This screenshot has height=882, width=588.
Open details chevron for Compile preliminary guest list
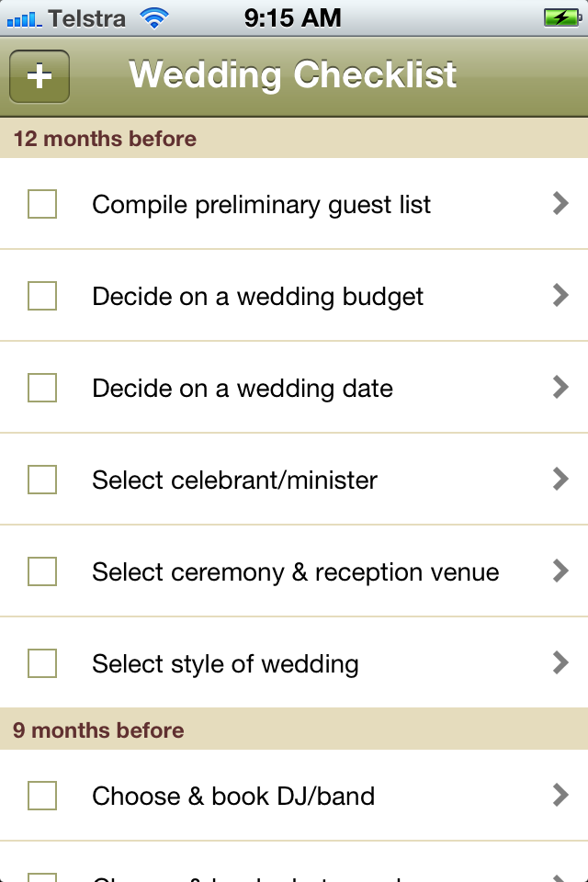[560, 204]
